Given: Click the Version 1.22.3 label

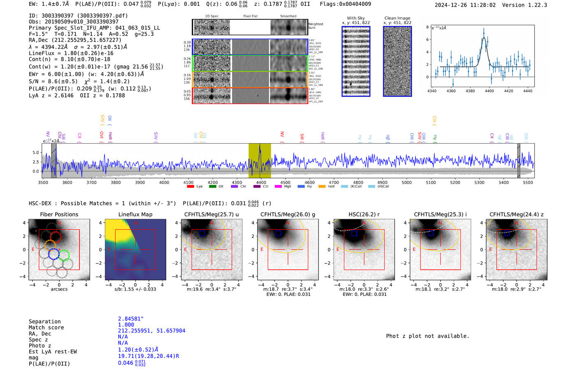Looking at the screenshot, I should click(525, 5).
